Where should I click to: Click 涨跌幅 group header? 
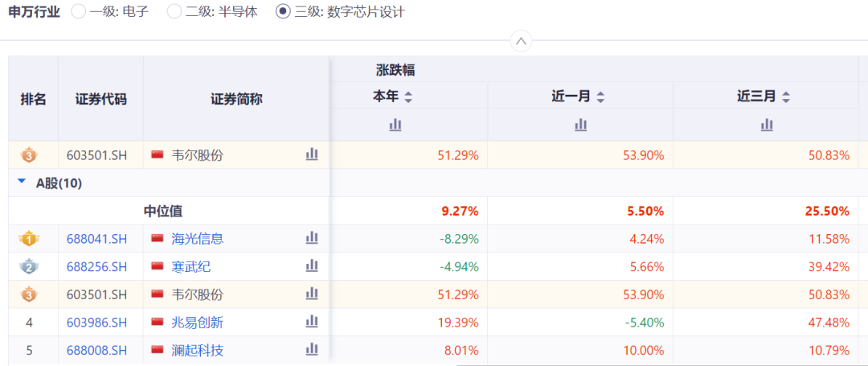[x=395, y=70]
